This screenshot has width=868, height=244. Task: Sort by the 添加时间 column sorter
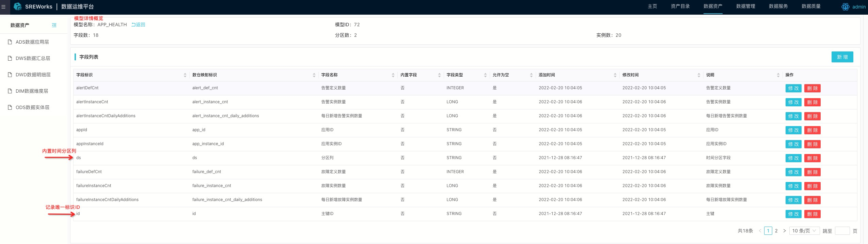615,75
